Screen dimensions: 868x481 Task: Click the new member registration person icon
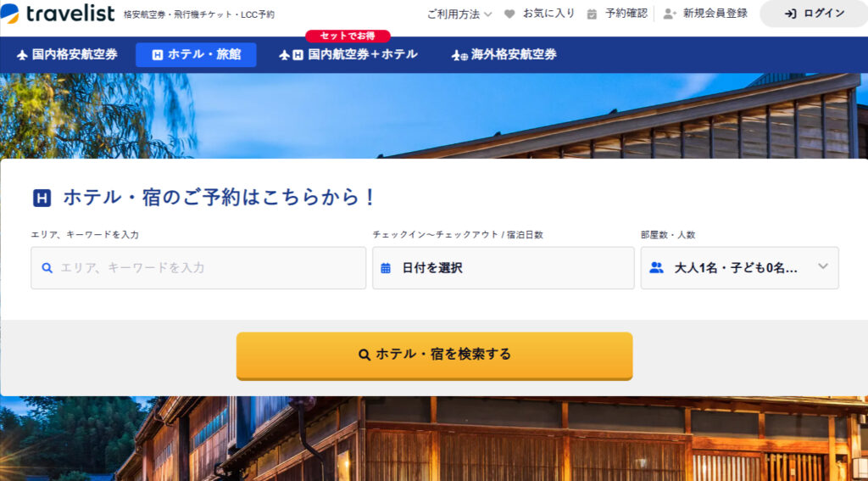[670, 14]
